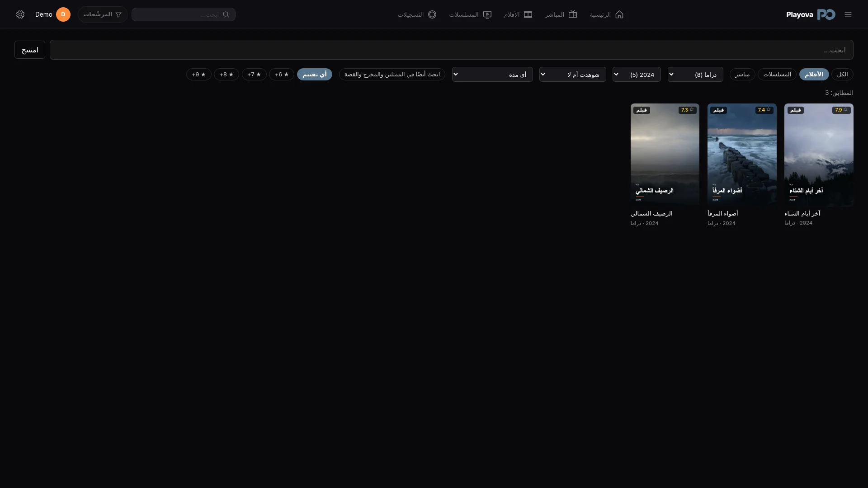Open التسجيلات recordings nav item
868x488 pixels.
[x=417, y=14]
